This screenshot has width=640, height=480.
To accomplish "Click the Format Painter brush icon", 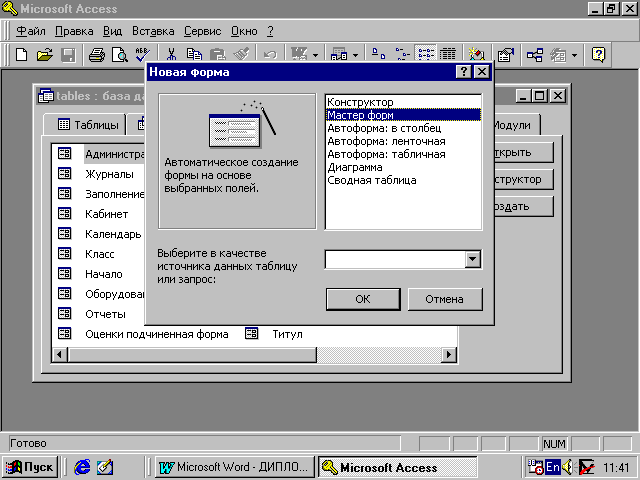I will tap(241, 55).
